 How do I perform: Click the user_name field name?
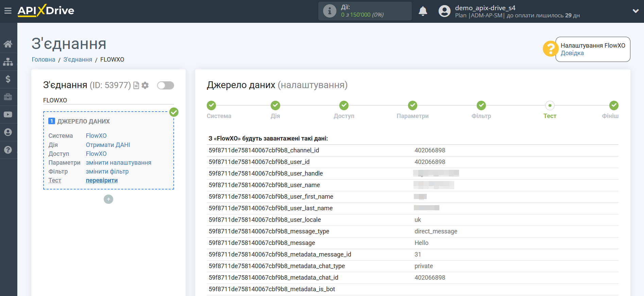click(264, 185)
